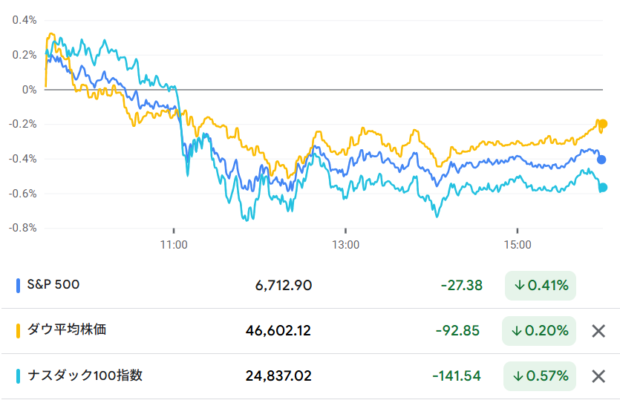Click the 13:00 time axis label
This screenshot has width=620, height=400.
coord(345,243)
